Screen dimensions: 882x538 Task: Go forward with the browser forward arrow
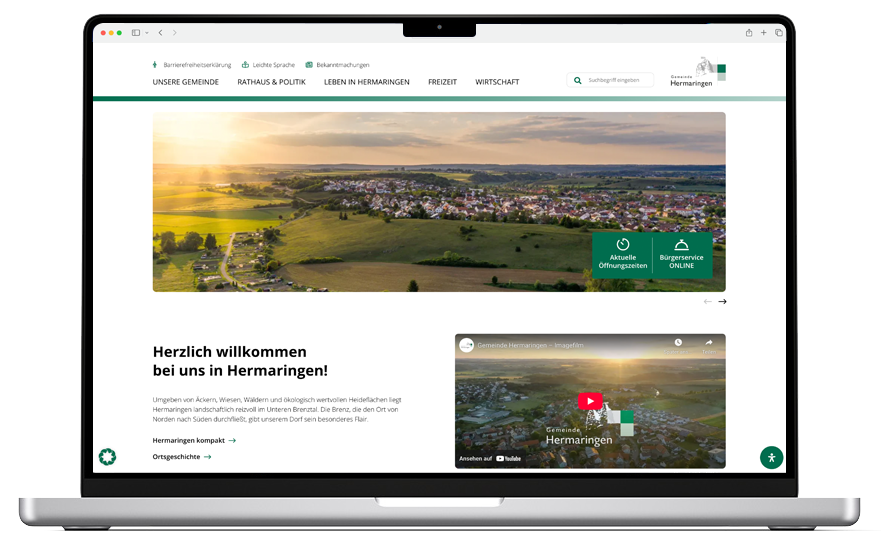pos(174,33)
